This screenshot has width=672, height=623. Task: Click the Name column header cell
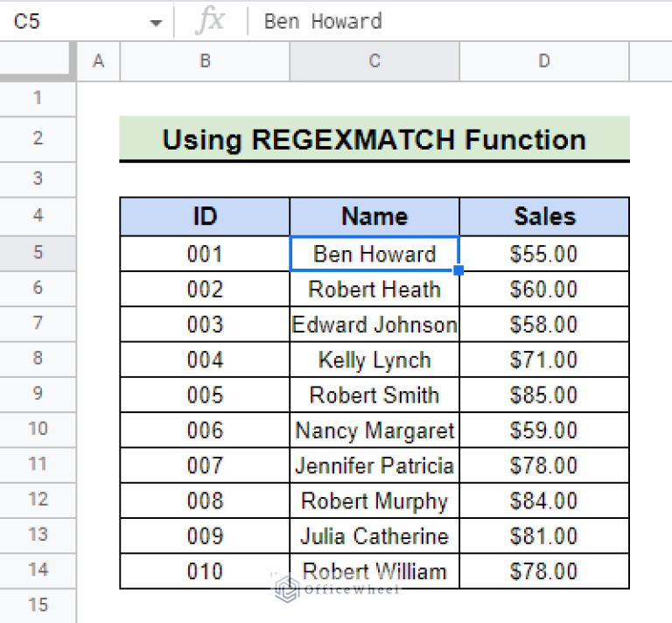click(374, 217)
